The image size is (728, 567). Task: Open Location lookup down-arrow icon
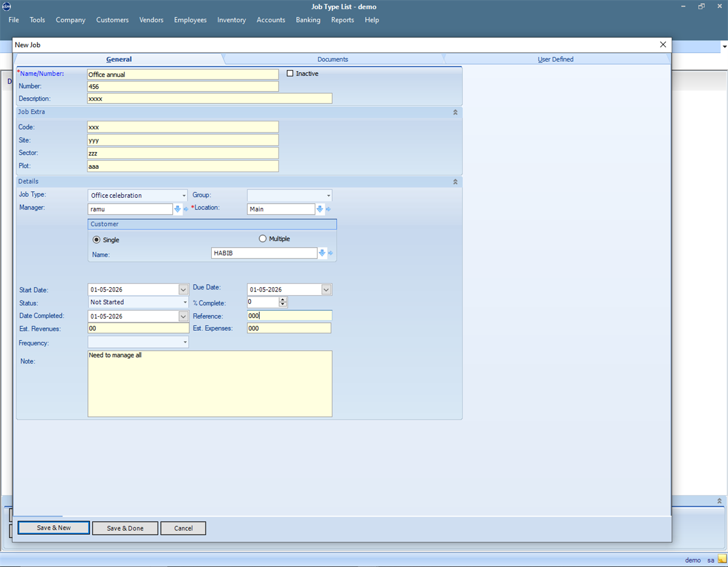click(x=320, y=209)
